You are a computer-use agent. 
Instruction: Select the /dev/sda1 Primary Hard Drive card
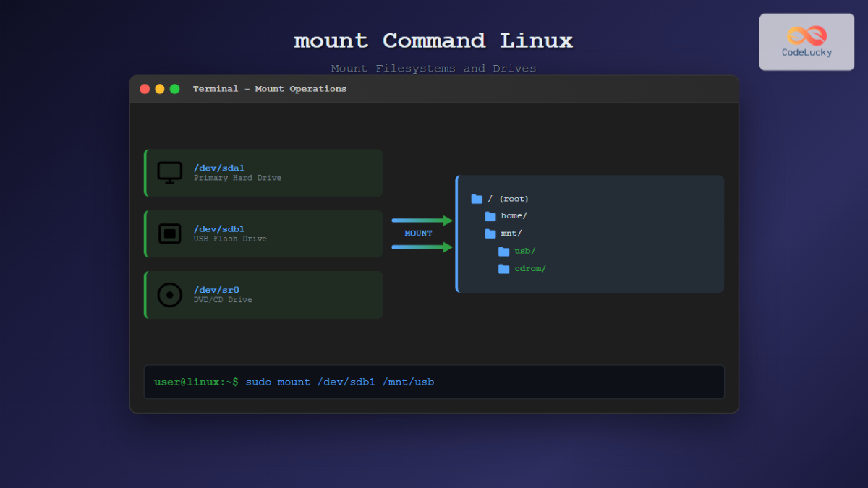click(264, 173)
